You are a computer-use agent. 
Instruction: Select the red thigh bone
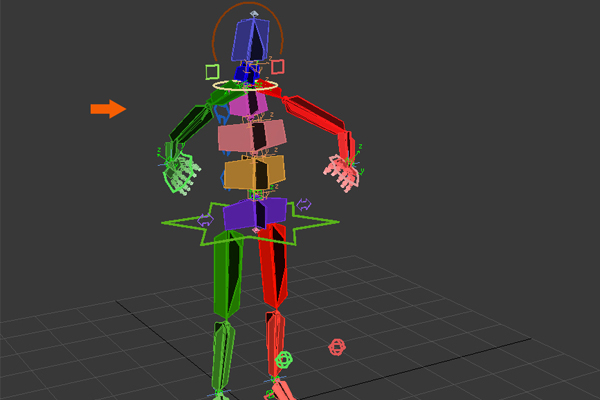pos(273,266)
